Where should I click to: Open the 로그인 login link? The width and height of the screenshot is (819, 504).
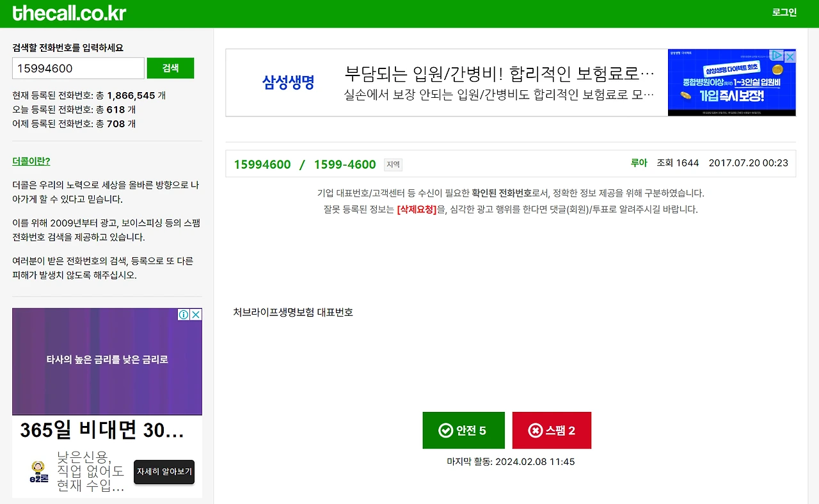784,12
